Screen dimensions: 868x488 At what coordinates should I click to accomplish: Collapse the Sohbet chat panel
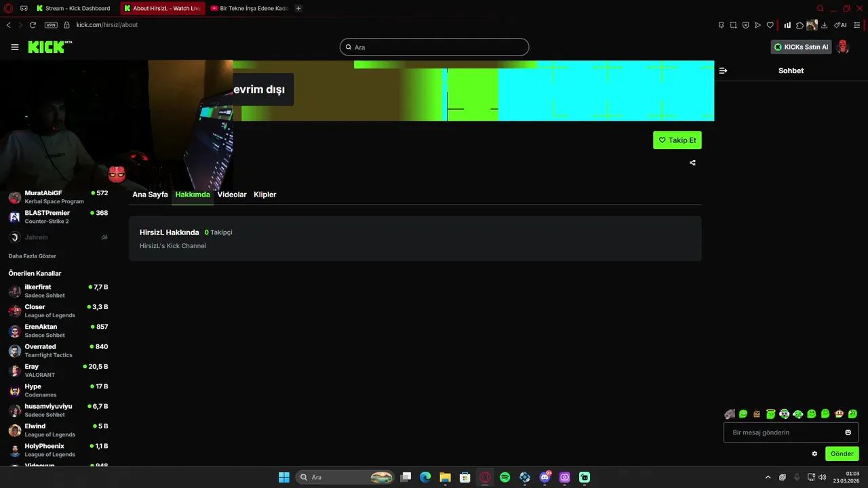coord(723,70)
